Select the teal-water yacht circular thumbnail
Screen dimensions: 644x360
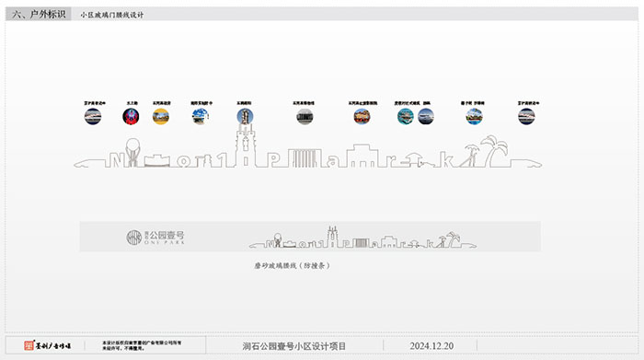pyautogui.click(x=406, y=116)
